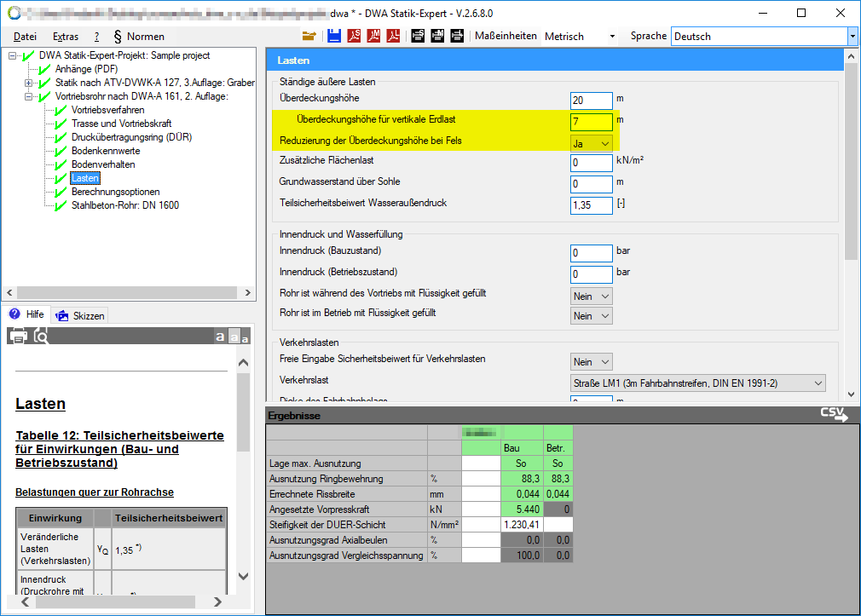Open the help print preview magnifier icon

point(41,336)
